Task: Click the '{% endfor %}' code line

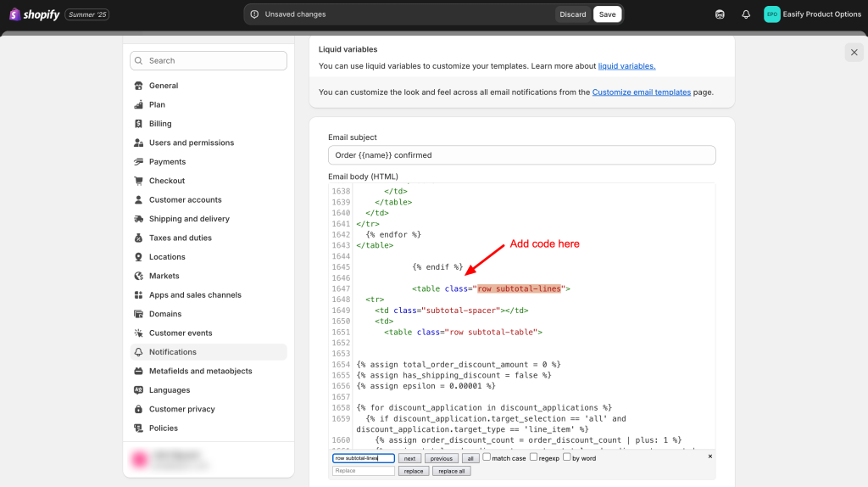Action: [x=393, y=234]
